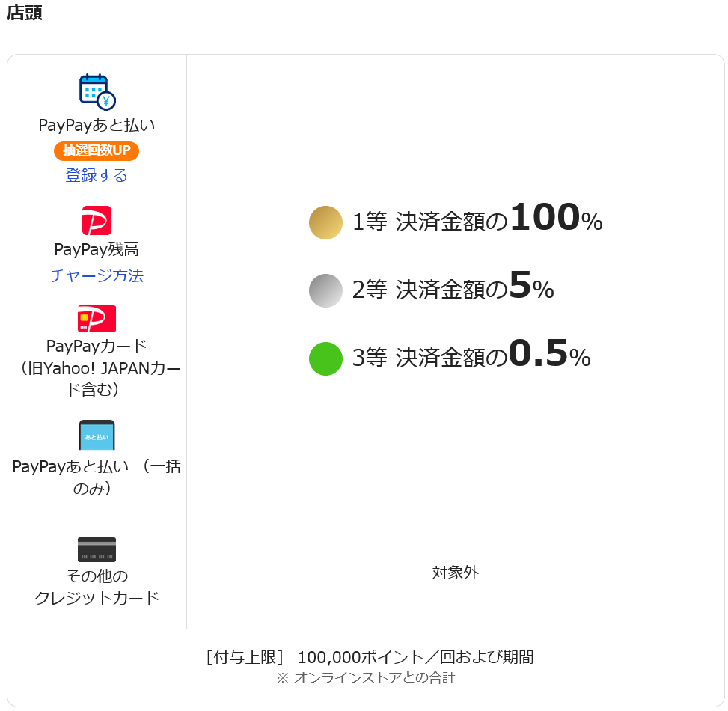Select the 店頭 heading

coord(25,13)
